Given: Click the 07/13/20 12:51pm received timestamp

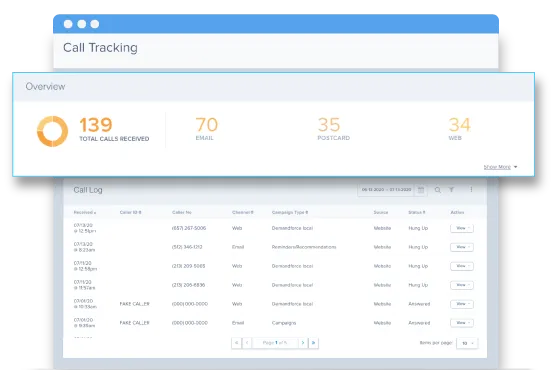Looking at the screenshot, I should 85,228.
